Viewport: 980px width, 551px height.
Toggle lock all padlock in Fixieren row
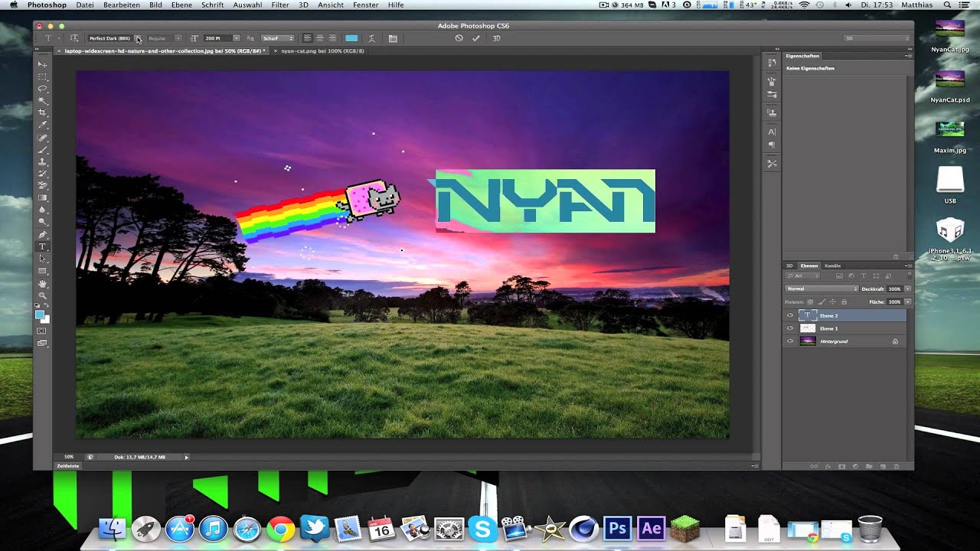coord(844,302)
